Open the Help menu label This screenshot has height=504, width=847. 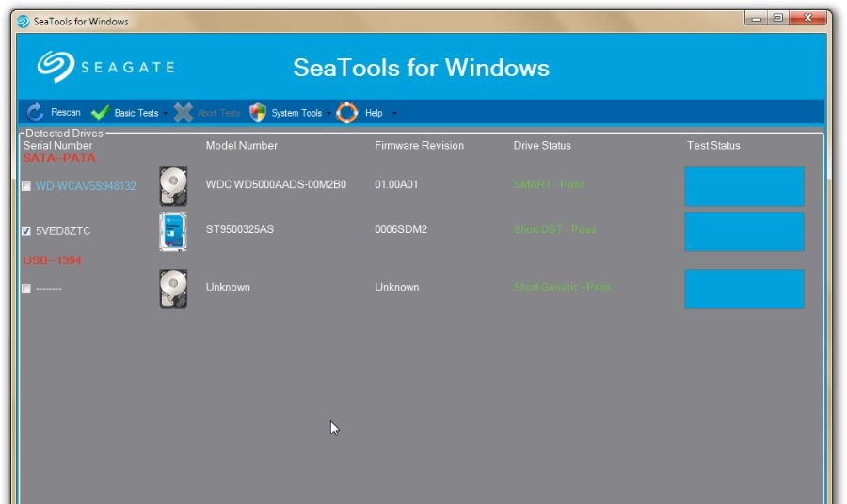pyautogui.click(x=374, y=113)
